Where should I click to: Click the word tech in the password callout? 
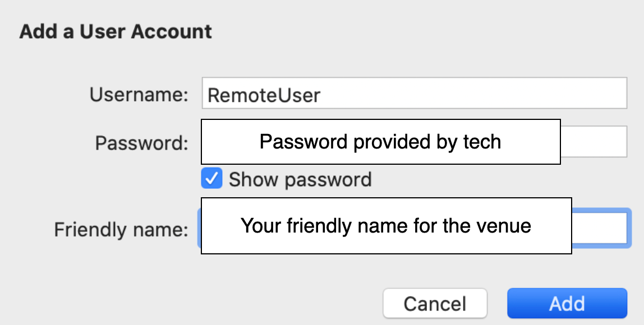(482, 142)
